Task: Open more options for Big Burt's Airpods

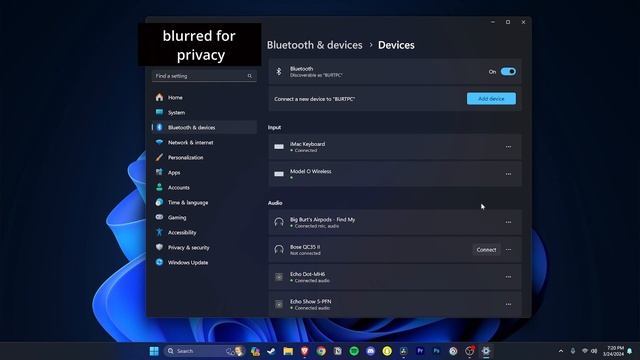Action: coord(508,222)
